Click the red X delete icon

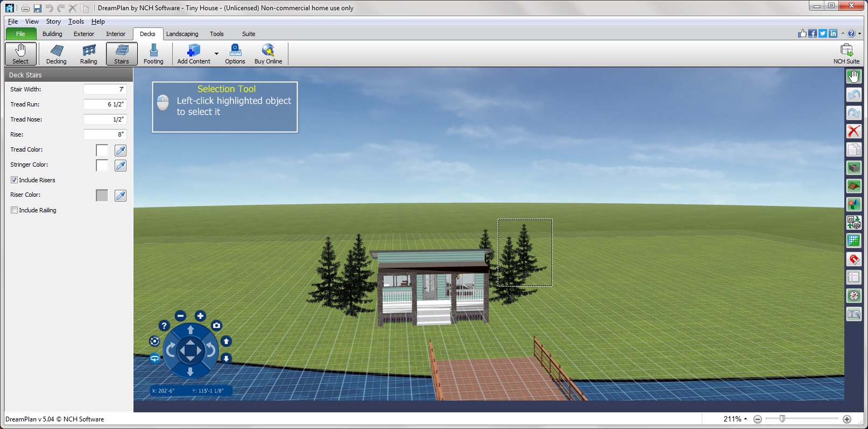click(x=853, y=131)
